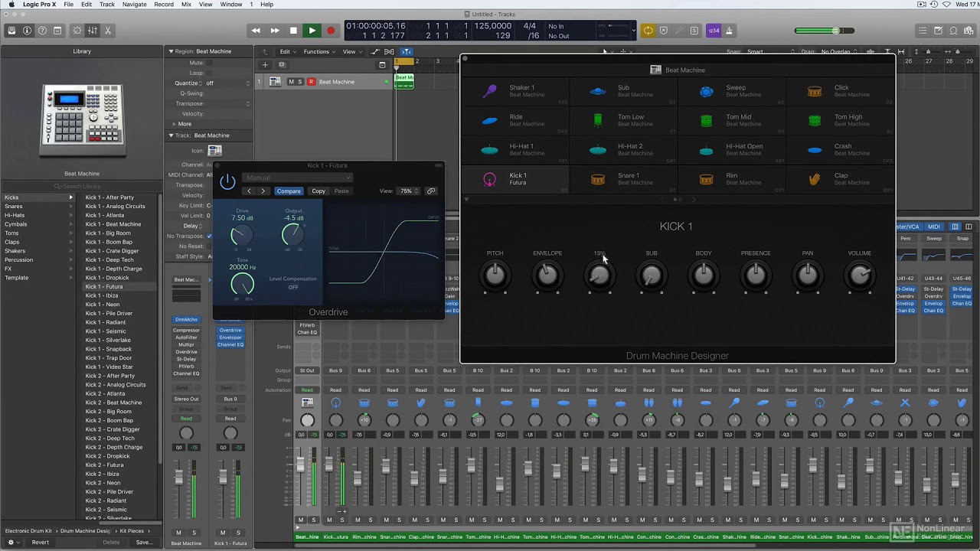Click the Rewind transport button
The image size is (980, 551).
[x=256, y=31]
